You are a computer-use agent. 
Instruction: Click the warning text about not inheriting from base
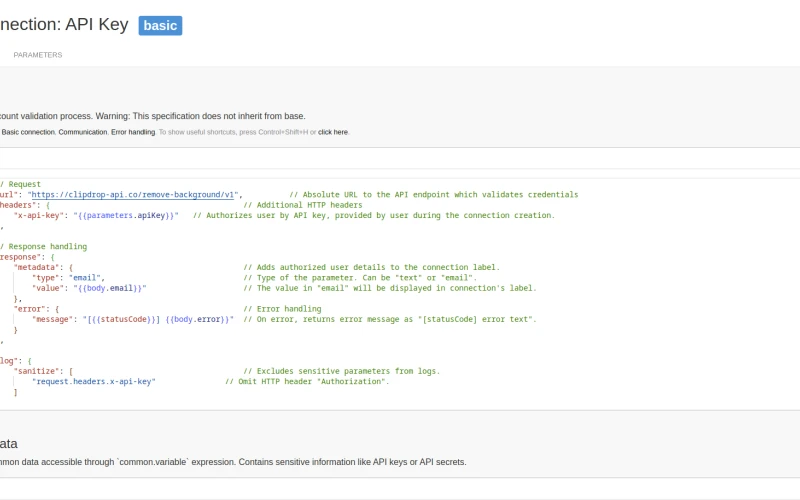tap(201, 116)
